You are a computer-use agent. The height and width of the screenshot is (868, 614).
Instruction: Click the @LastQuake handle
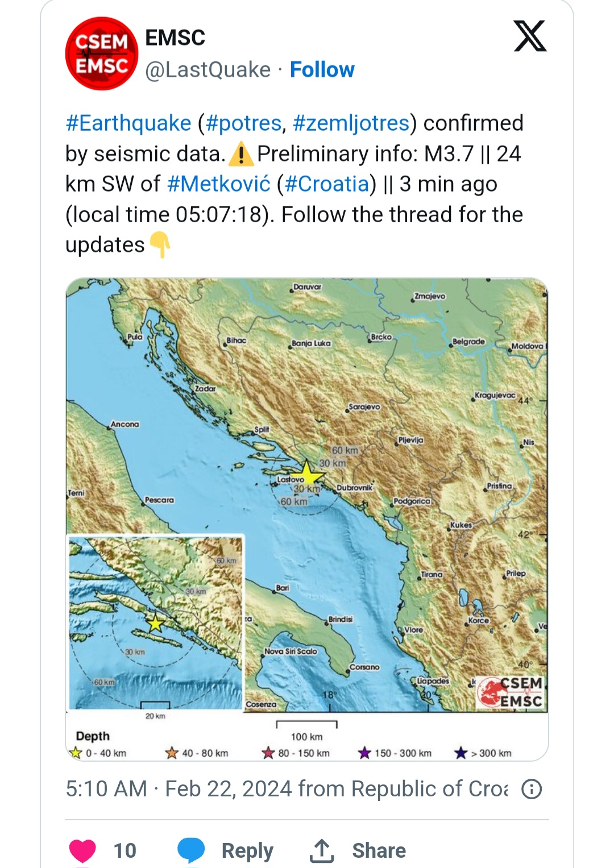(x=208, y=70)
